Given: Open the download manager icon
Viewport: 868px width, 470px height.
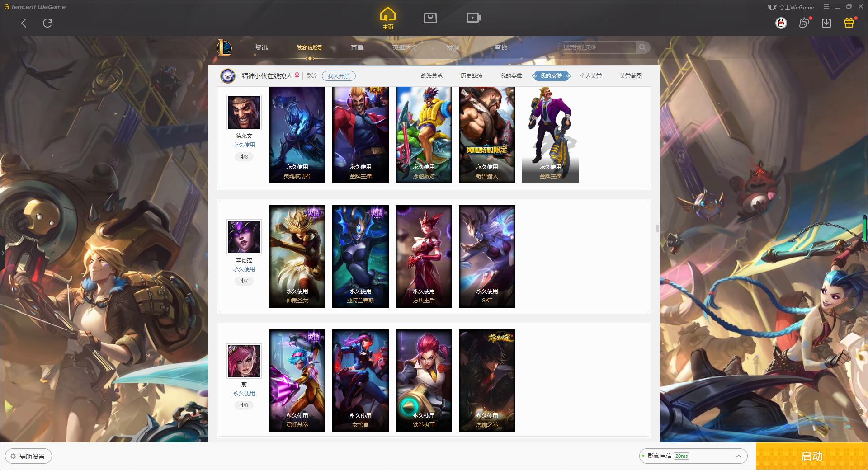Looking at the screenshot, I should tap(826, 23).
